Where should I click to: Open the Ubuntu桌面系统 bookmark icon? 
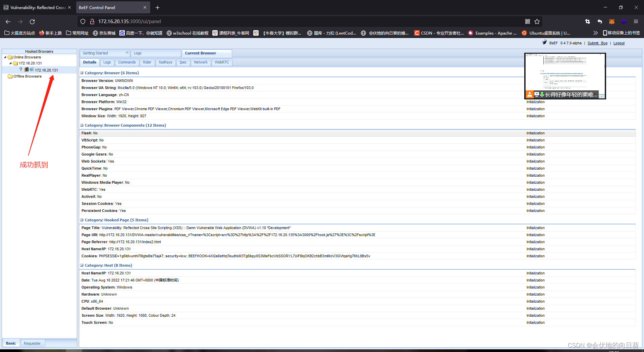pyautogui.click(x=524, y=33)
